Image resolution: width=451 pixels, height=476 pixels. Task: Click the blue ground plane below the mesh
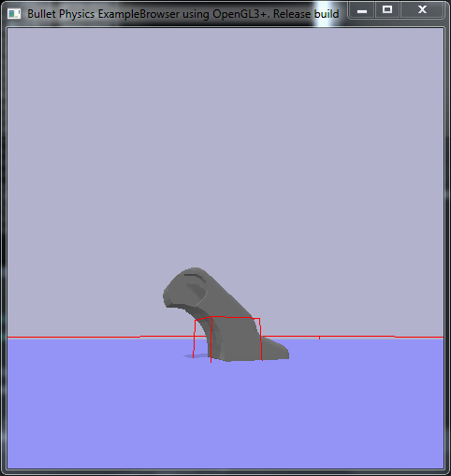click(225, 411)
